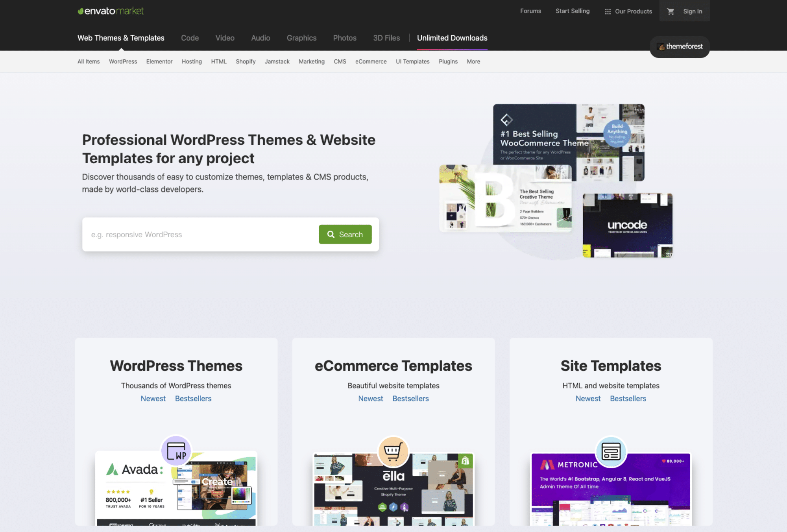The width and height of the screenshot is (787, 532).
Task: Switch to the Video category
Action: click(225, 38)
